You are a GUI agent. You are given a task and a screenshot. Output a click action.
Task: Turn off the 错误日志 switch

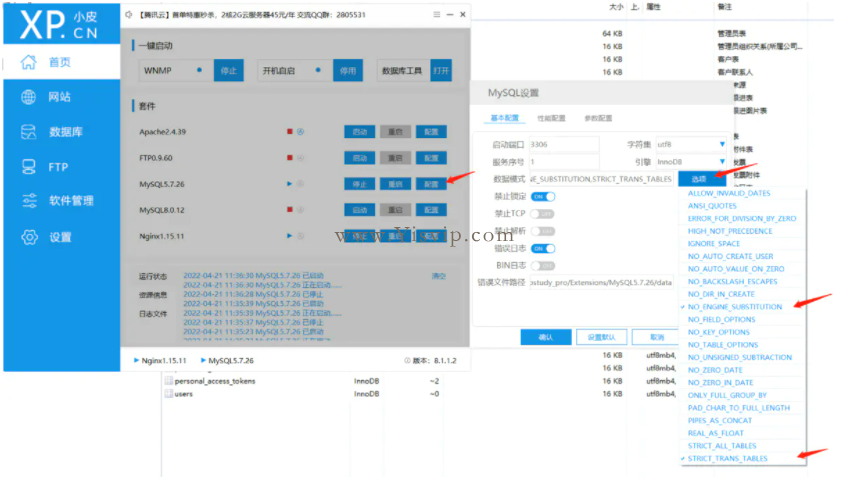(542, 248)
